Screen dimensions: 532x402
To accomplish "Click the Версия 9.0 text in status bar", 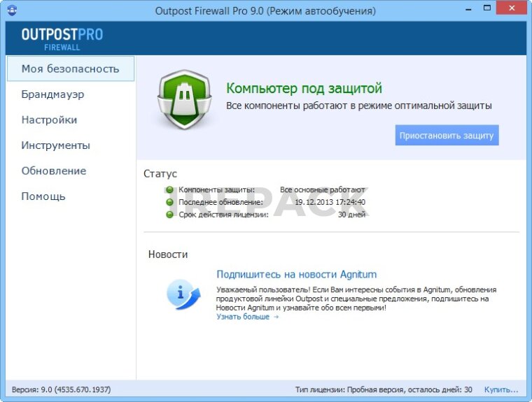I will [61, 389].
